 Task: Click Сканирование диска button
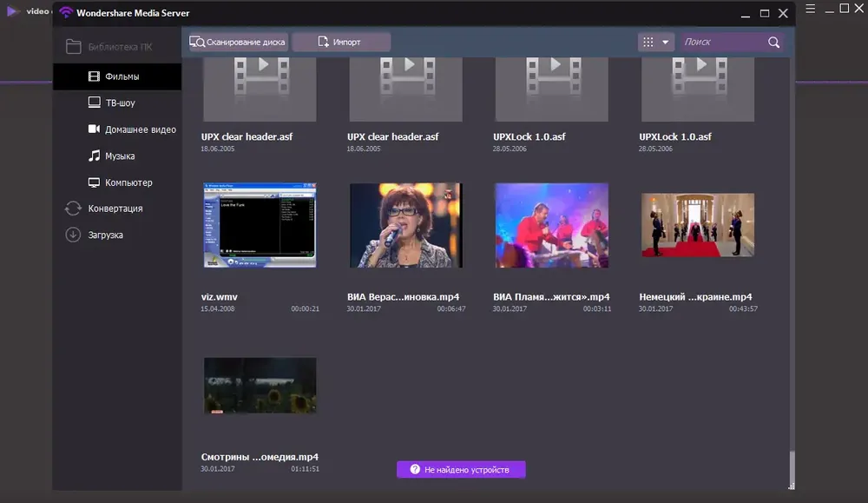(238, 42)
